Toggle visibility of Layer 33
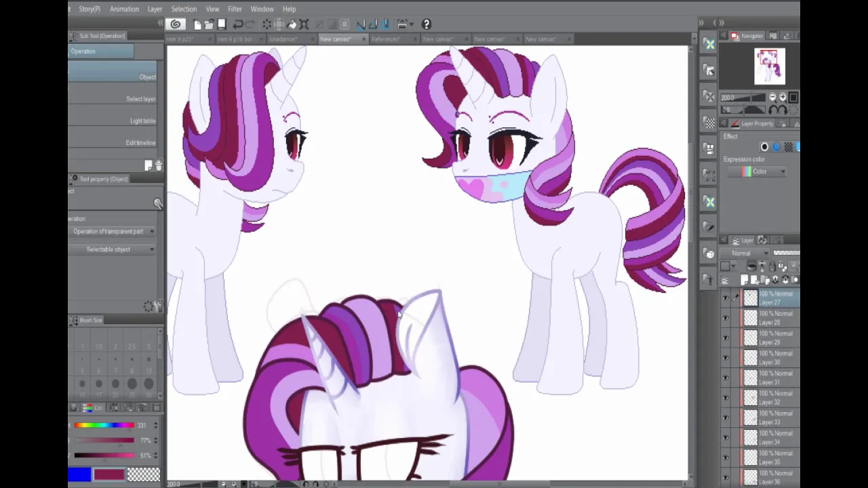 pos(726,418)
